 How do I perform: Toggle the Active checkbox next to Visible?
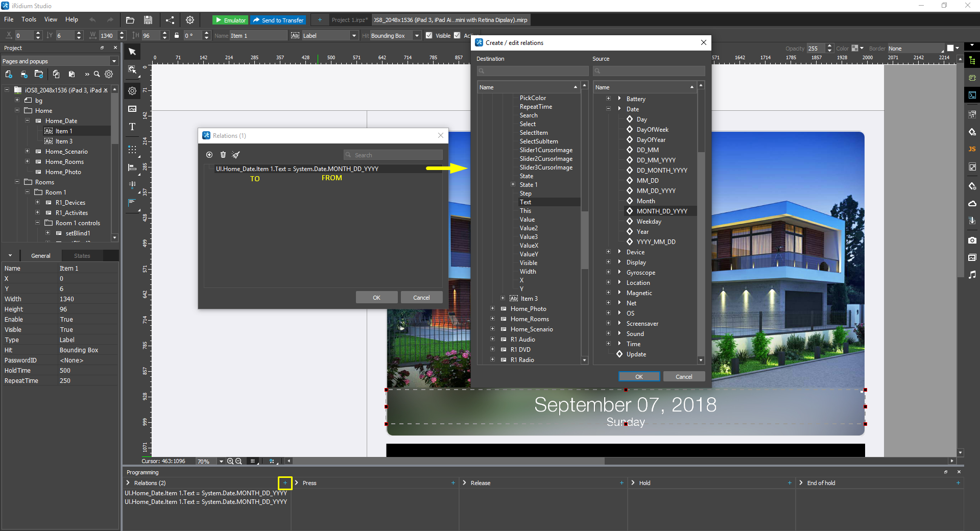pos(457,35)
